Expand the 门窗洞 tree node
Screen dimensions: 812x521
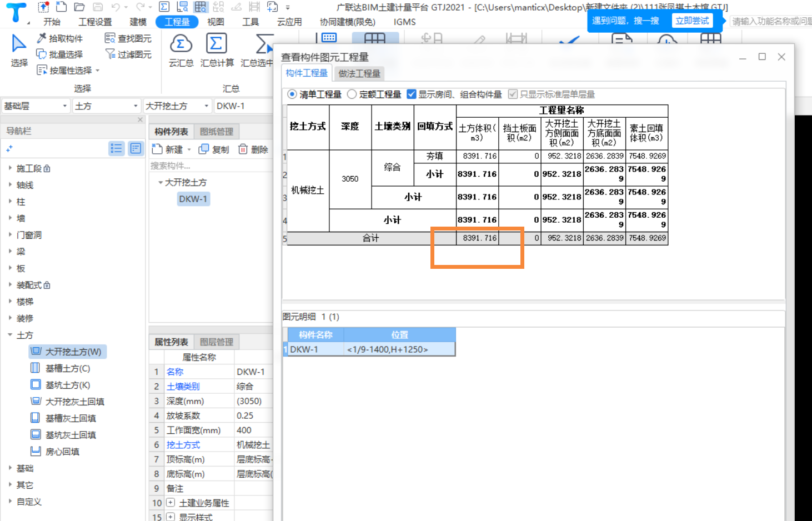point(10,235)
